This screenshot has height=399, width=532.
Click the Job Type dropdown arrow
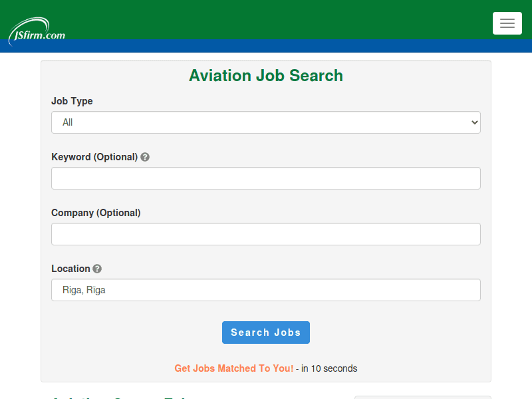pos(474,122)
